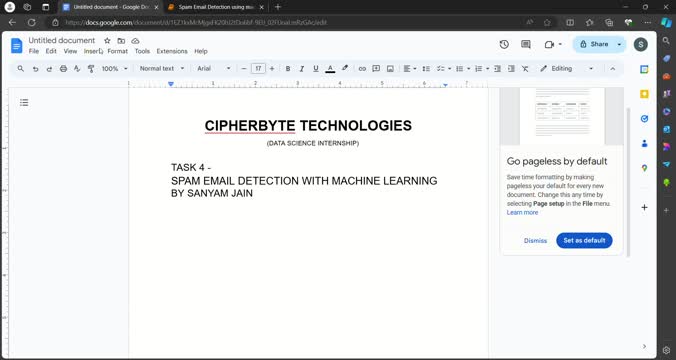
Task: Open the File menu
Action: [x=34, y=51]
